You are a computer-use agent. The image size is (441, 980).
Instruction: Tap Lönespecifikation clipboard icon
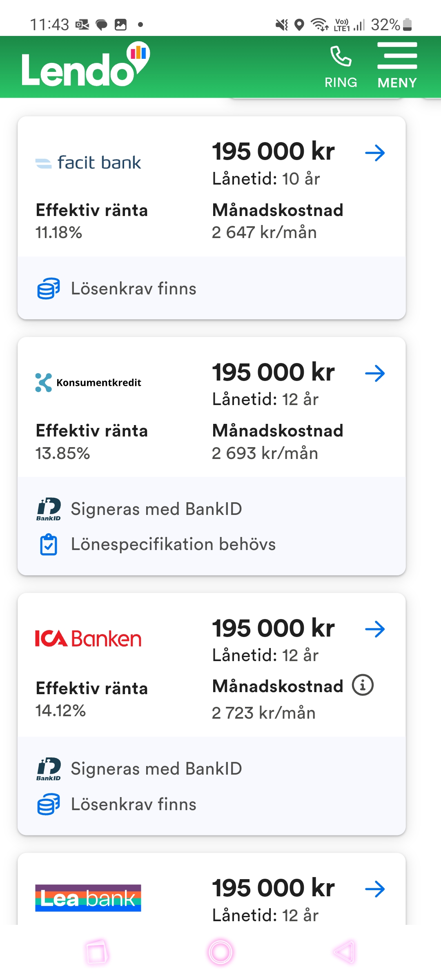tap(49, 544)
